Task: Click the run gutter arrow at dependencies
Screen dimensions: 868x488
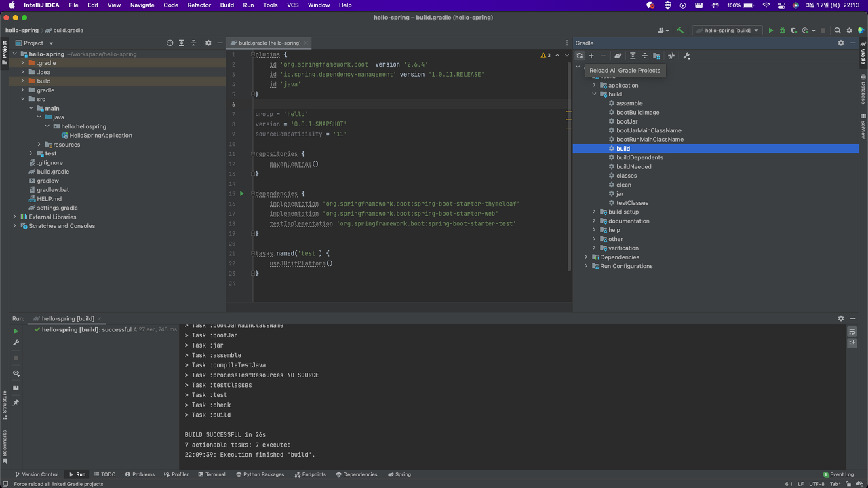Action: [241, 194]
